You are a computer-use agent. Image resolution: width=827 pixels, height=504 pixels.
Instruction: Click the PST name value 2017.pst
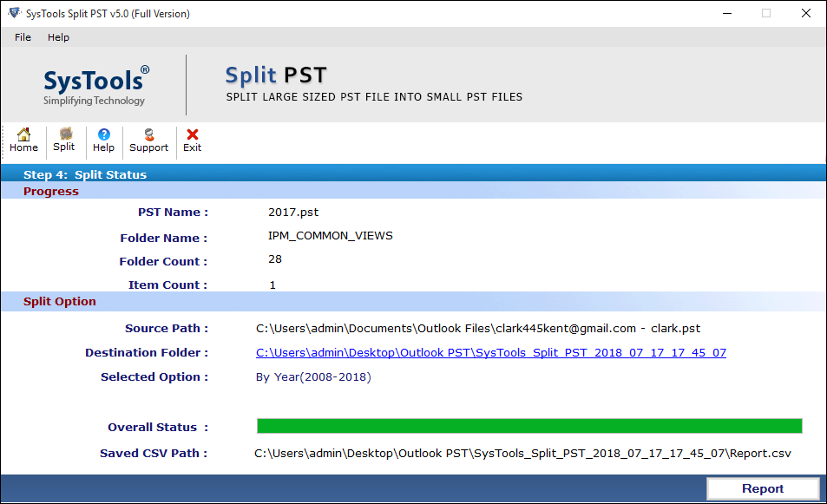point(293,212)
